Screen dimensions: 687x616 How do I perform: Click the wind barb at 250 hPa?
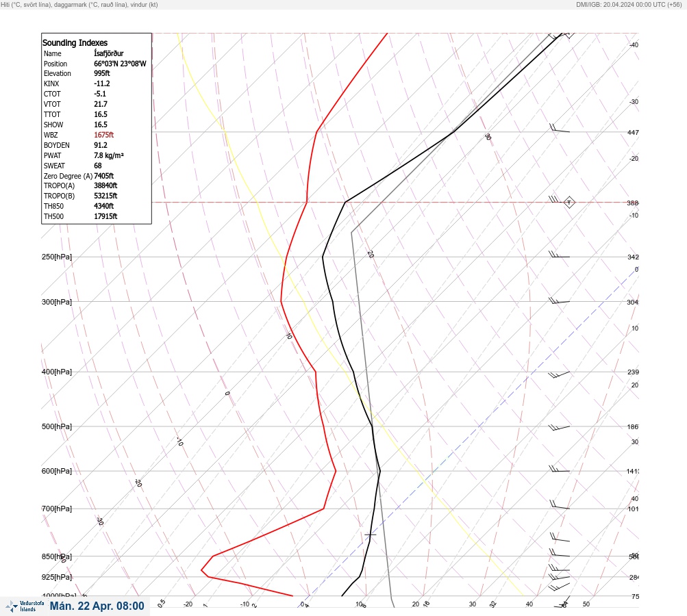(x=559, y=255)
